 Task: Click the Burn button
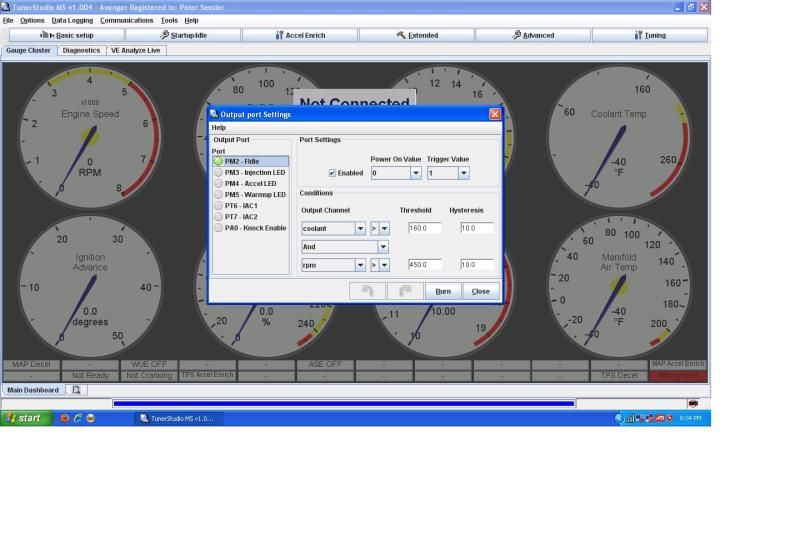pos(443,291)
